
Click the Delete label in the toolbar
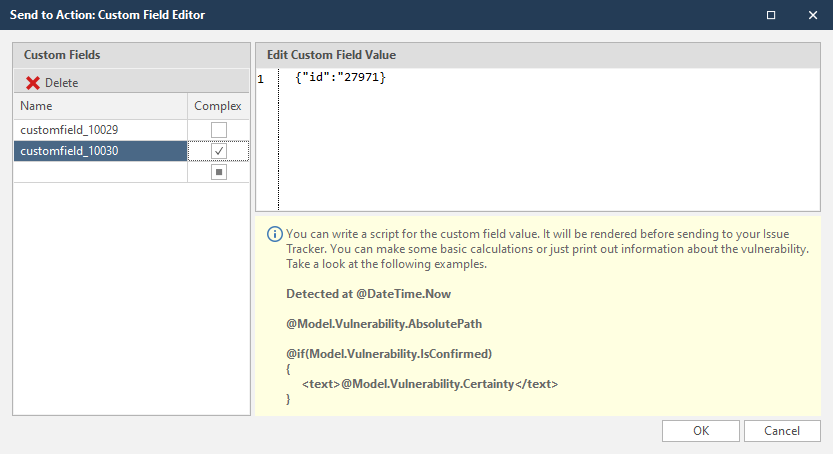tap(61, 83)
